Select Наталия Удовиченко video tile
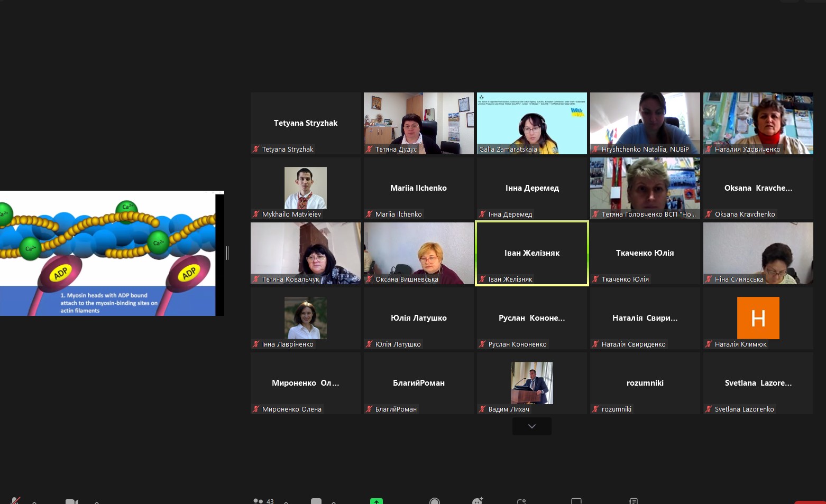 (x=758, y=123)
